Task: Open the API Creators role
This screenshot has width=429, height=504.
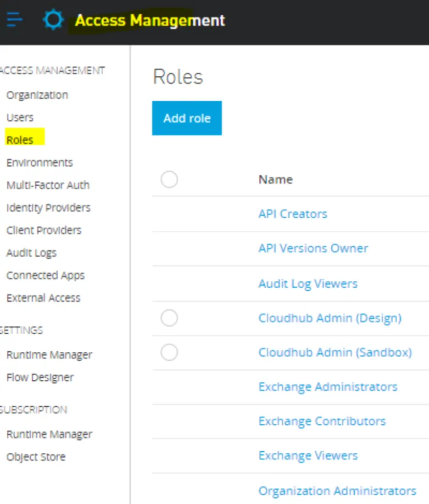Action: coord(293,214)
